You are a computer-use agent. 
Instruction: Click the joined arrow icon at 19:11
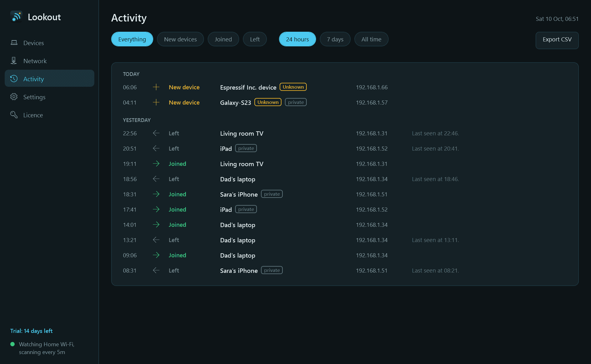click(156, 164)
